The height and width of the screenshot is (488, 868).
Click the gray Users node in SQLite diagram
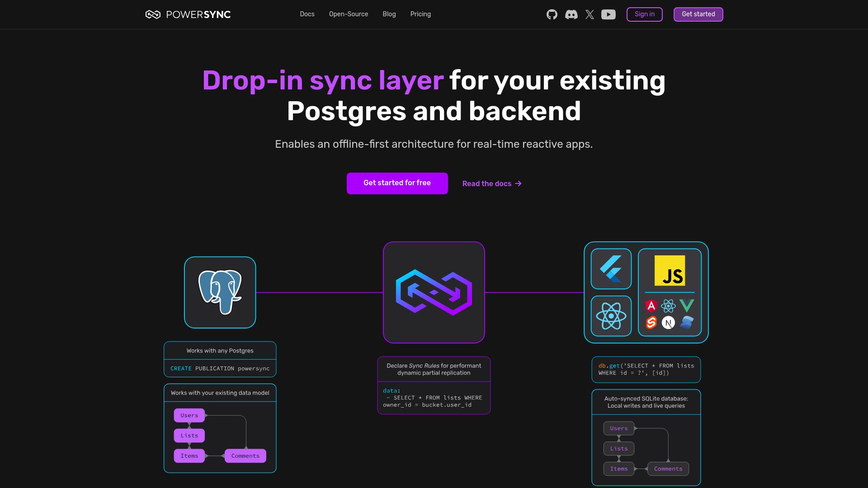tap(619, 428)
